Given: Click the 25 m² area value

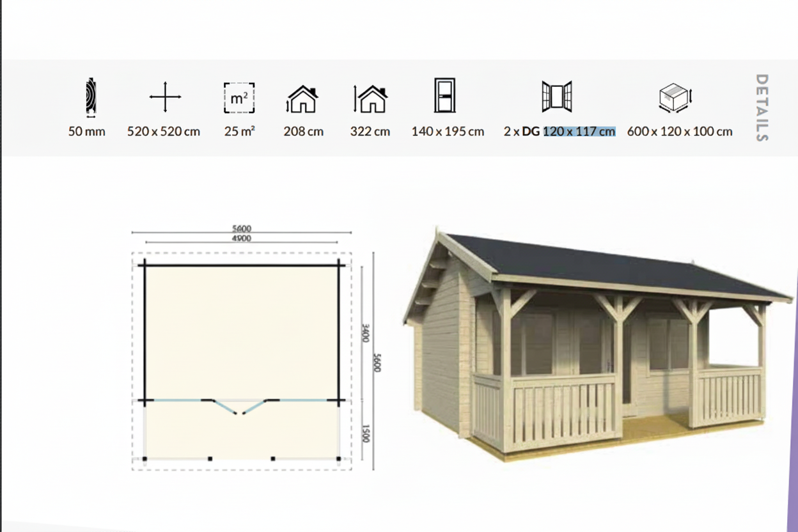Looking at the screenshot, I should coord(240,132).
